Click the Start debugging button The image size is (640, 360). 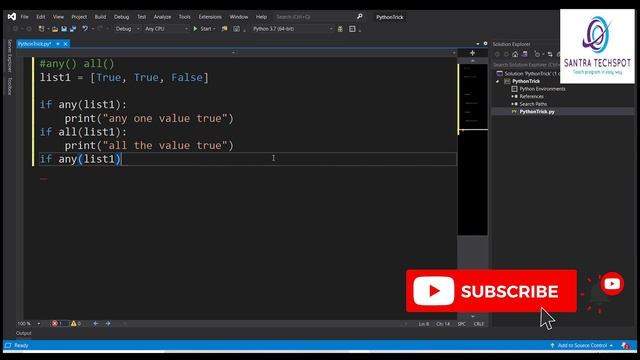tap(202, 29)
